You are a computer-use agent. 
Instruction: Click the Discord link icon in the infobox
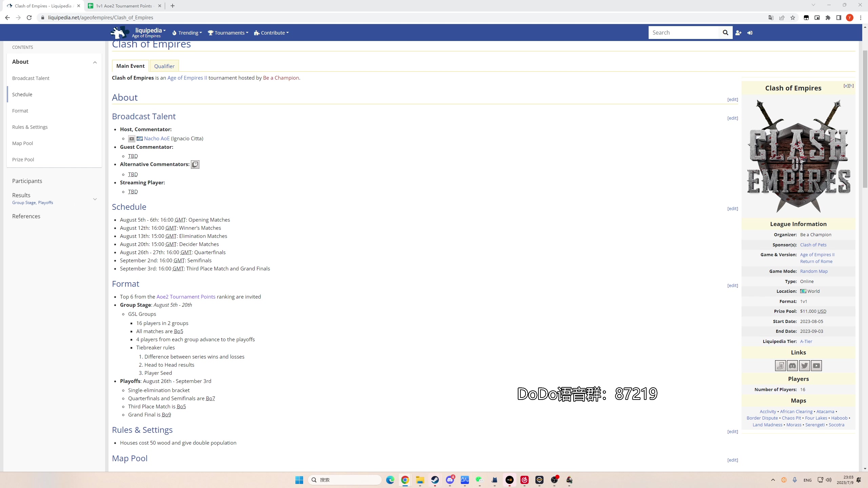(792, 366)
